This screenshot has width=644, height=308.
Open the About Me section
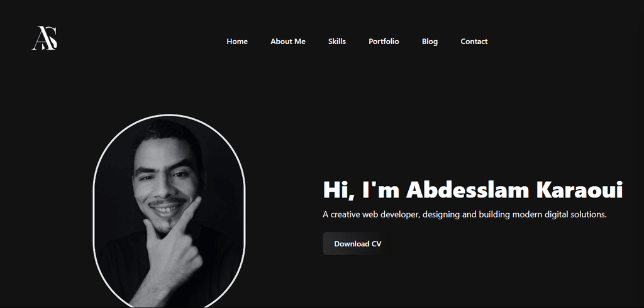(x=288, y=41)
